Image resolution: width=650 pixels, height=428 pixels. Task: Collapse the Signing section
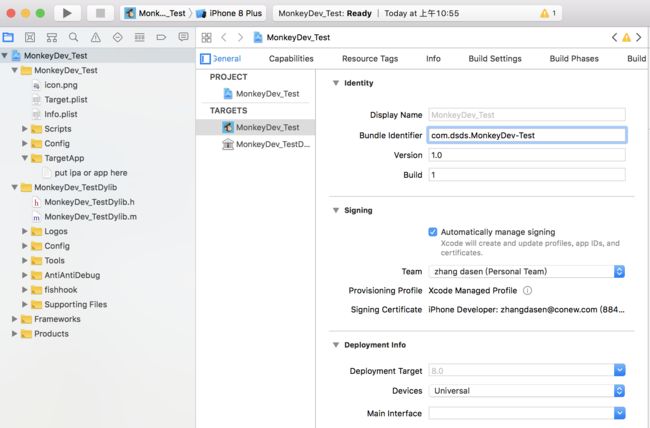(336, 210)
